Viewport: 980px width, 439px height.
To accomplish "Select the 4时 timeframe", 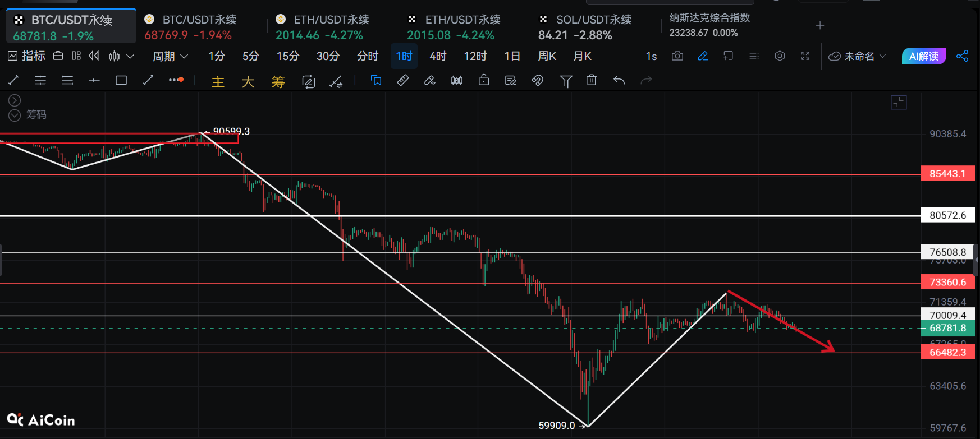I will pos(438,56).
